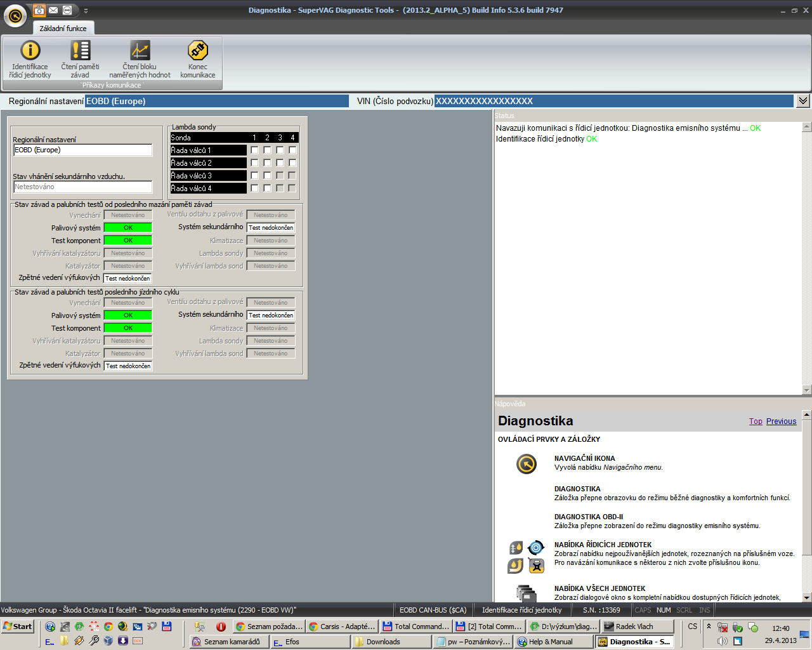Open the round navigation menu orb
Image resolution: width=812 pixels, height=650 pixels.
tap(15, 16)
